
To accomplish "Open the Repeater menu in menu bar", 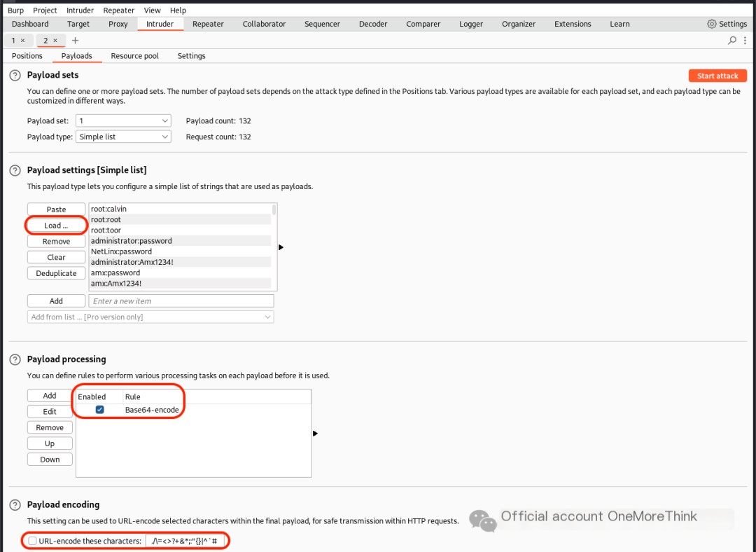I will tap(118, 10).
